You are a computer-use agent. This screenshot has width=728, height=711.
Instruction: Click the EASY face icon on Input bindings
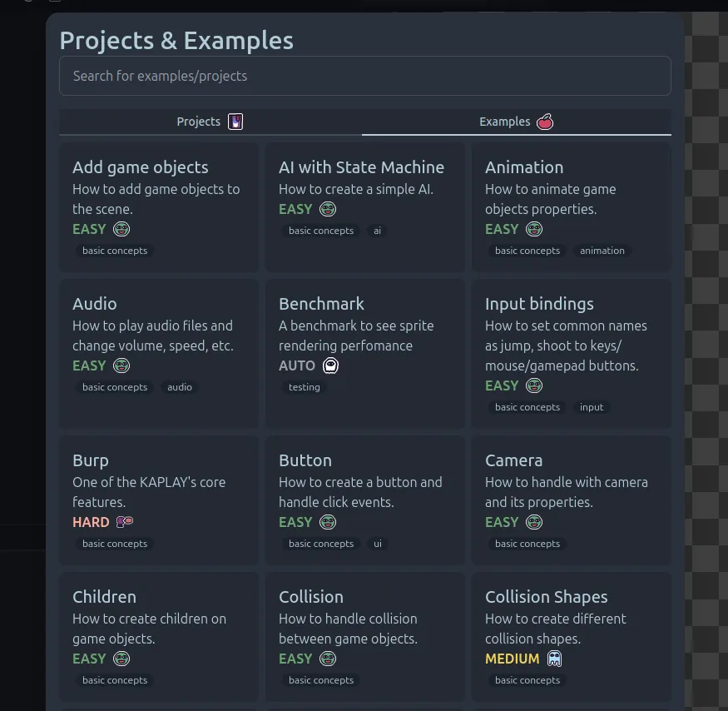[534, 385]
